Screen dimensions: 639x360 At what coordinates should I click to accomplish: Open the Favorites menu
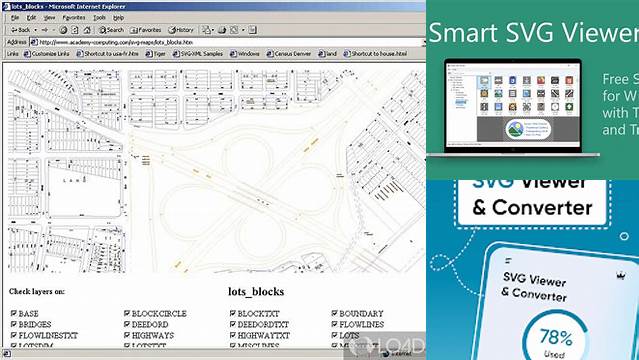click(x=74, y=18)
